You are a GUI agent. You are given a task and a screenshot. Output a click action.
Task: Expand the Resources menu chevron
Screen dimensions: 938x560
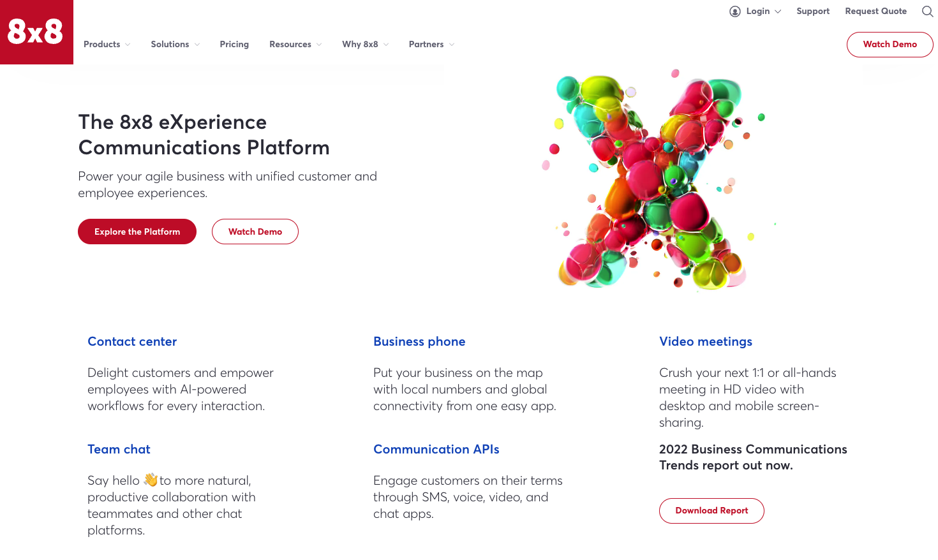319,45
